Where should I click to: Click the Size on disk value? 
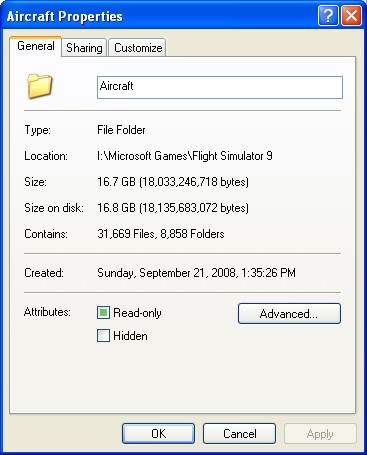click(x=173, y=208)
